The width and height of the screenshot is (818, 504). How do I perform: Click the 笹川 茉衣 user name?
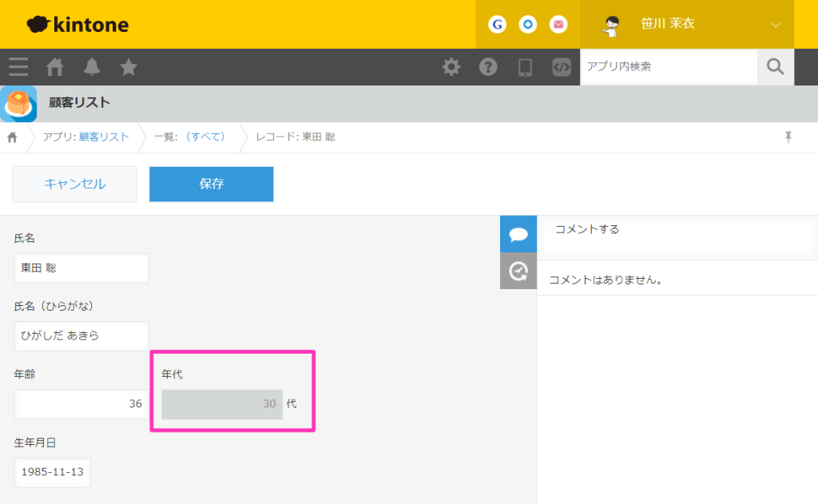pyautogui.click(x=668, y=24)
